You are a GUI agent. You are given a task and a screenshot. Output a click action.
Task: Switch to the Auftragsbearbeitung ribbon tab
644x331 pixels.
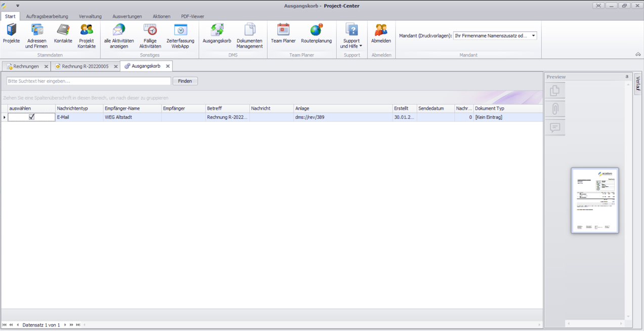coord(47,16)
